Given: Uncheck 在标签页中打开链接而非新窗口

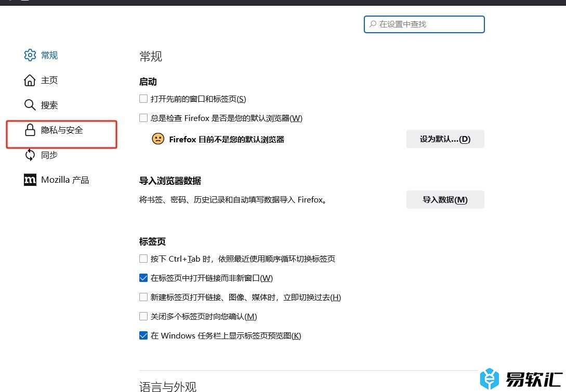Looking at the screenshot, I should tap(143, 278).
